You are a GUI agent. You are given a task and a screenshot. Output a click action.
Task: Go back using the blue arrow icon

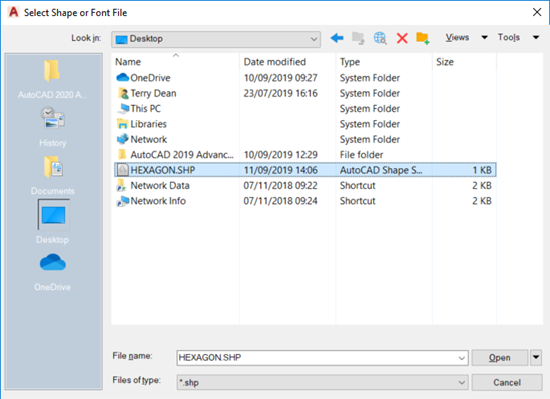(337, 38)
